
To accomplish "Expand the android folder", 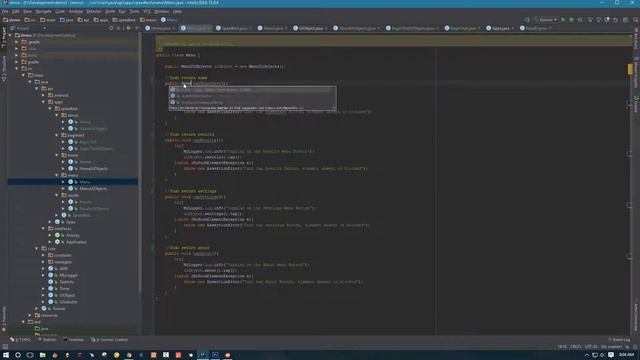I will pos(43,95).
